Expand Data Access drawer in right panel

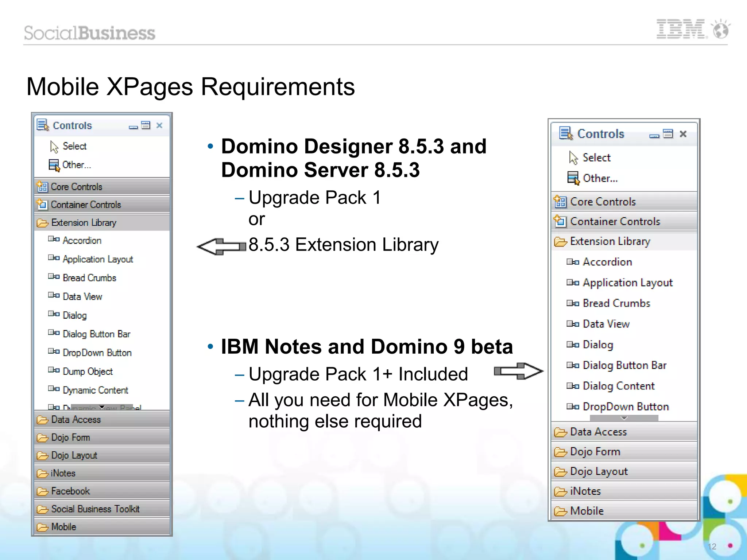pos(624,432)
